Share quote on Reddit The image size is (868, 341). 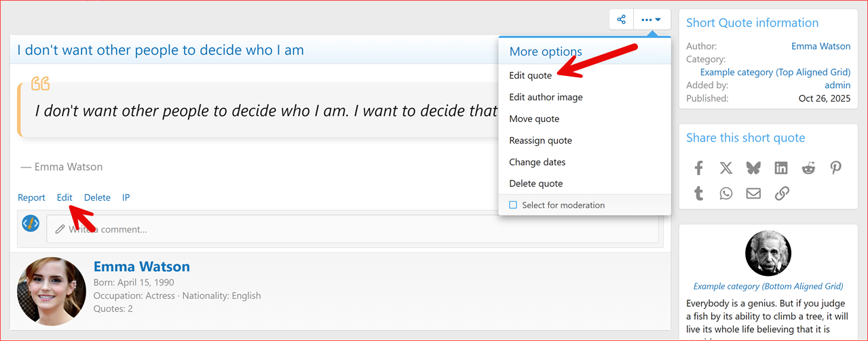(808, 168)
